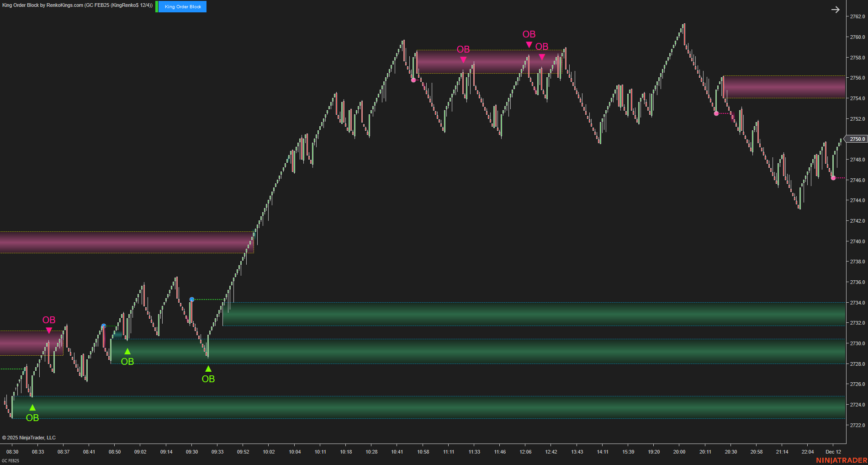The width and height of the screenshot is (868, 465).
Task: Click the blue dot marker near 09:30
Action: [192, 299]
